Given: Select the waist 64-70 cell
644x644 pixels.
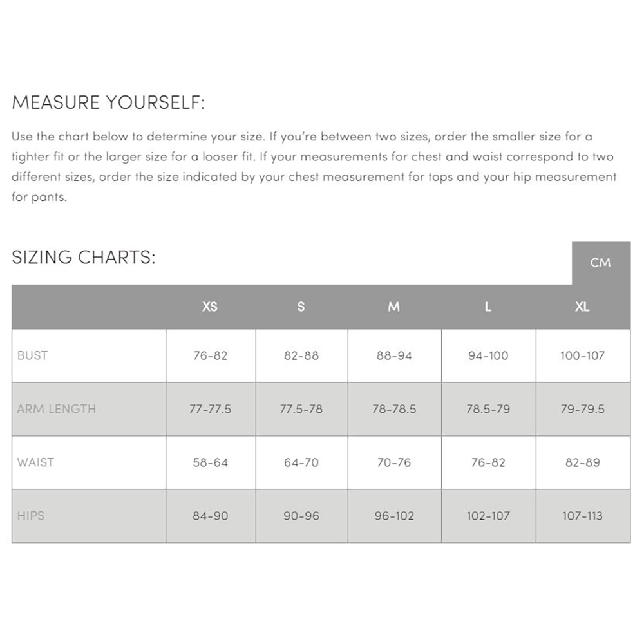Looking at the screenshot, I should [301, 462].
